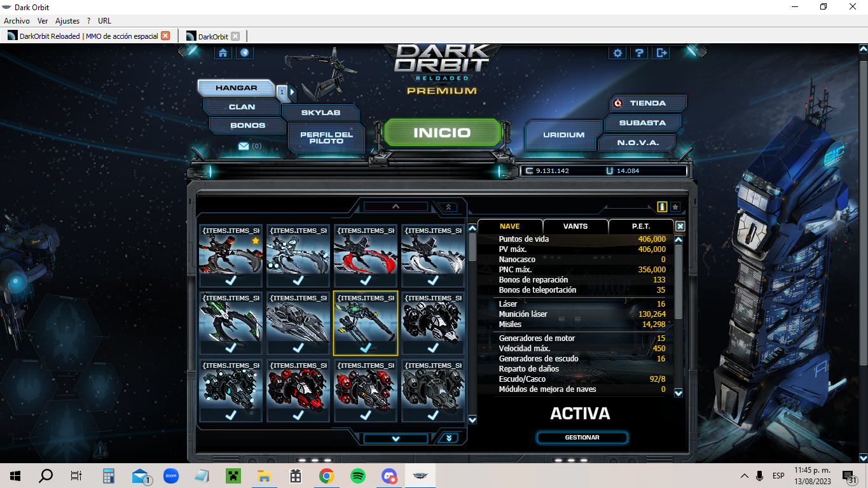This screenshot has width=868, height=488.
Task: Select hangar number 1 slot
Action: [x=282, y=92]
